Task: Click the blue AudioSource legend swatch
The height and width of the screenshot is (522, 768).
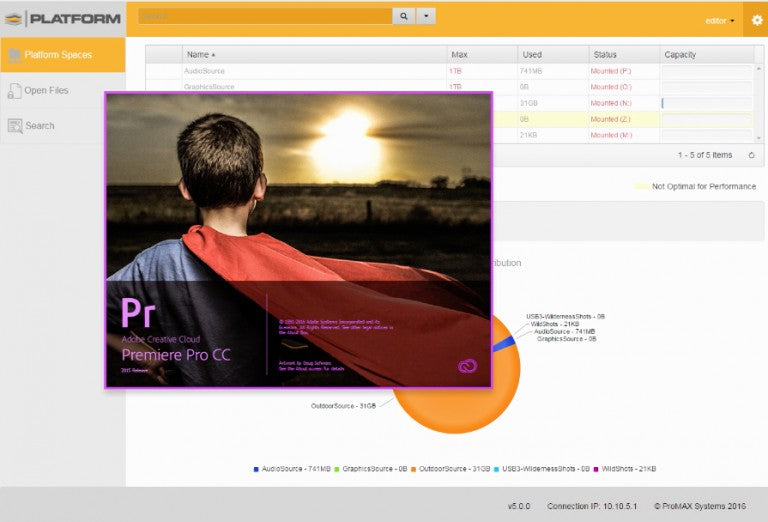Action: coord(256,469)
